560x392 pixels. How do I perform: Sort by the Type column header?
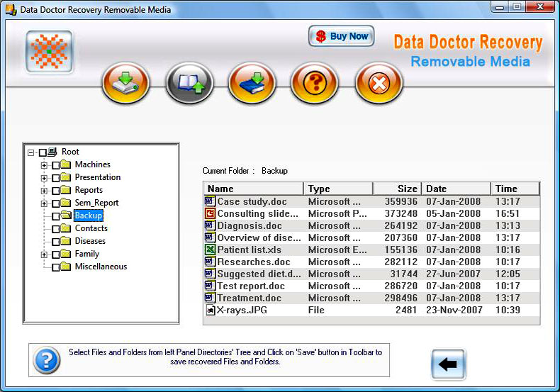tap(338, 189)
